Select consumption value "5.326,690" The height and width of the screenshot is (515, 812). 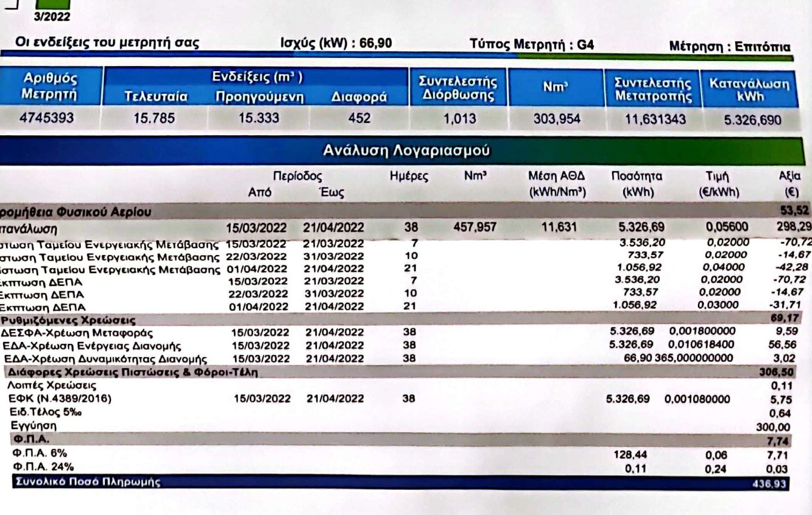click(753, 120)
